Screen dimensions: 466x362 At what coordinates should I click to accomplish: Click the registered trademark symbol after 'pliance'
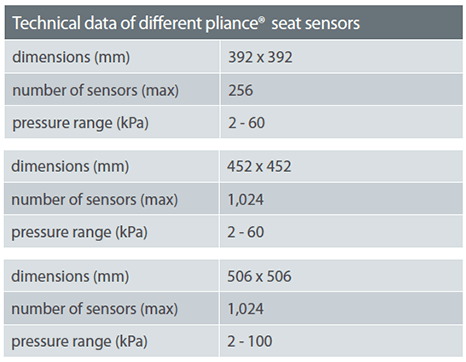click(261, 20)
